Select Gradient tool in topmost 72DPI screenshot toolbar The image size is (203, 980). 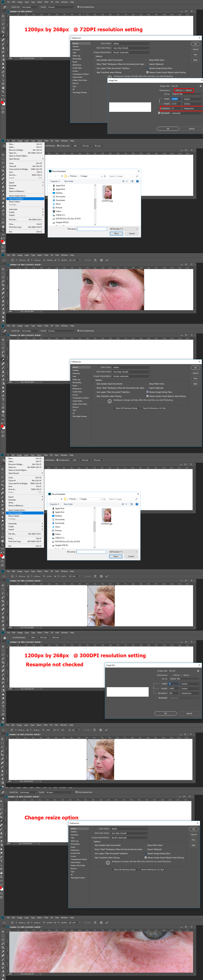[x=3, y=60]
